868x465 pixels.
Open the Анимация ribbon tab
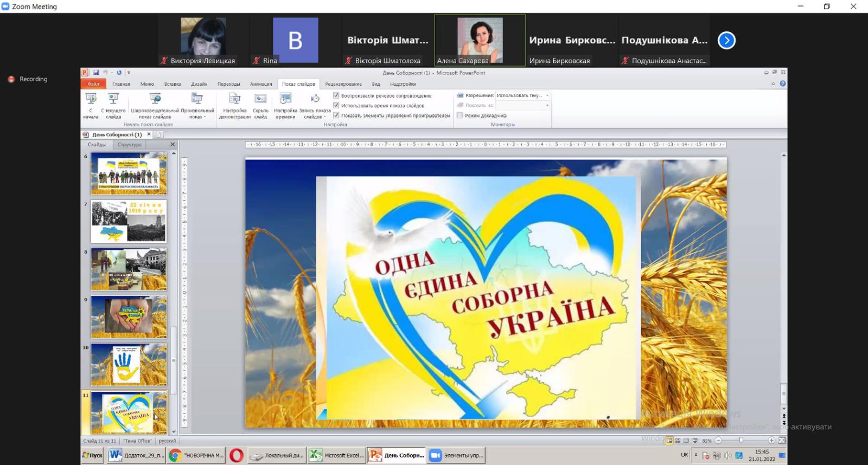tap(261, 84)
